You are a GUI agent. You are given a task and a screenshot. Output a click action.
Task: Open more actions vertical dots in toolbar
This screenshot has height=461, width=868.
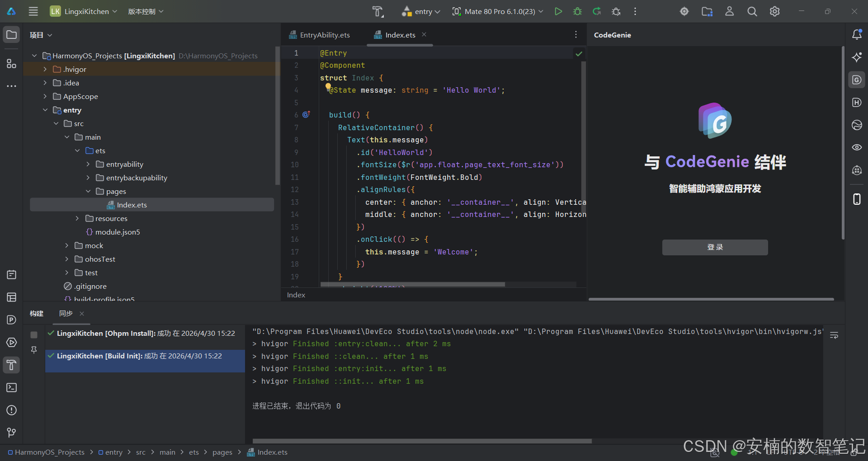(635, 11)
